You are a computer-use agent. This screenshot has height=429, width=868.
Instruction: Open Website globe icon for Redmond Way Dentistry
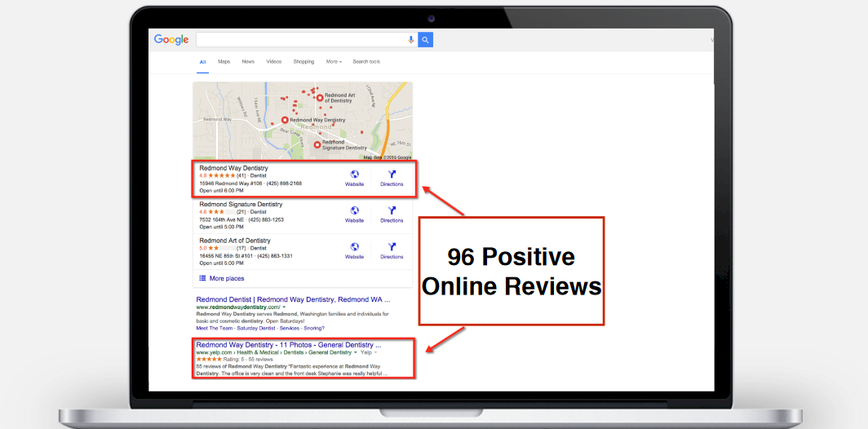pyautogui.click(x=354, y=175)
